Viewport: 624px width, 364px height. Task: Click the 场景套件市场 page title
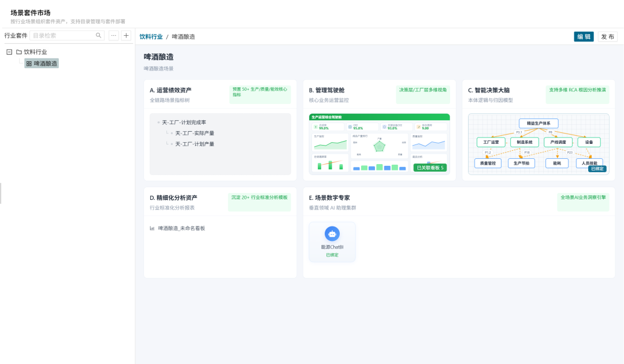pos(31,13)
